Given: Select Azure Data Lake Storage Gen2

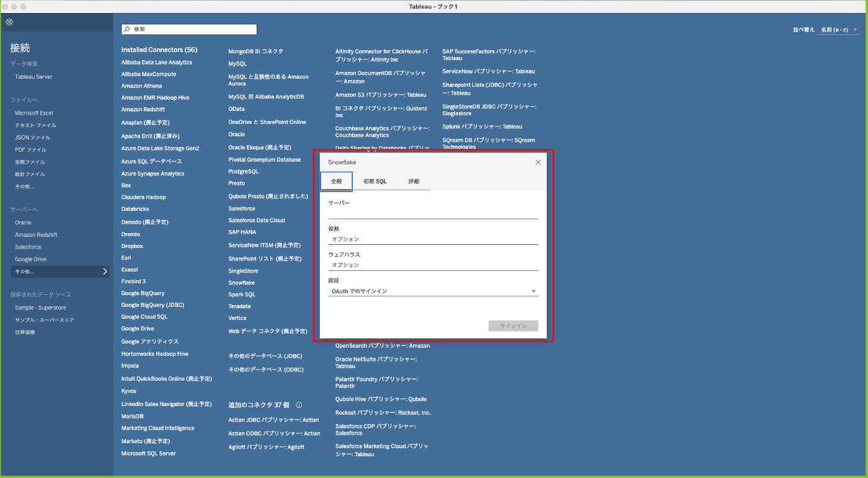Looking at the screenshot, I should coord(161,149).
